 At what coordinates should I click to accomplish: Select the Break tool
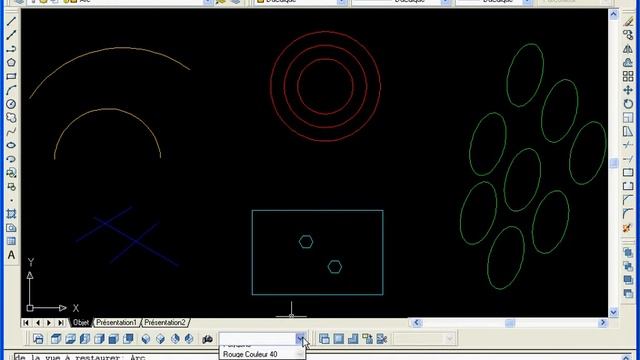628,187
